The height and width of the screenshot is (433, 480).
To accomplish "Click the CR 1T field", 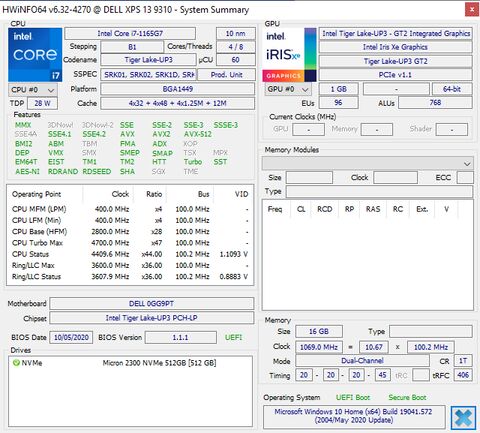I will [463, 361].
